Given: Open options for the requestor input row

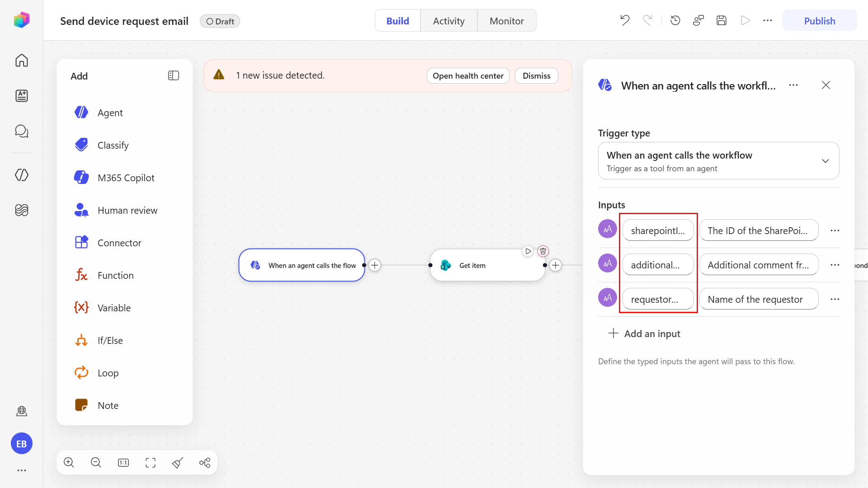Looking at the screenshot, I should click(835, 299).
